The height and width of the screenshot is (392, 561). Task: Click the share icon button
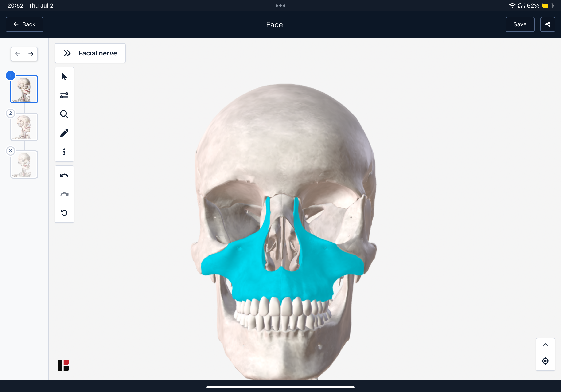548,24
